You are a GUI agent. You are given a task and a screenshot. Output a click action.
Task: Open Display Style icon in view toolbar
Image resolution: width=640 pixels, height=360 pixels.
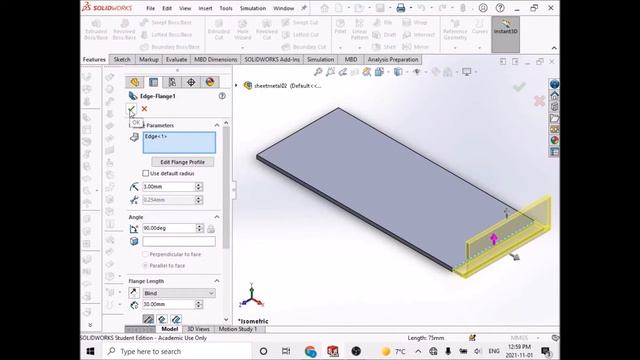coord(398,72)
